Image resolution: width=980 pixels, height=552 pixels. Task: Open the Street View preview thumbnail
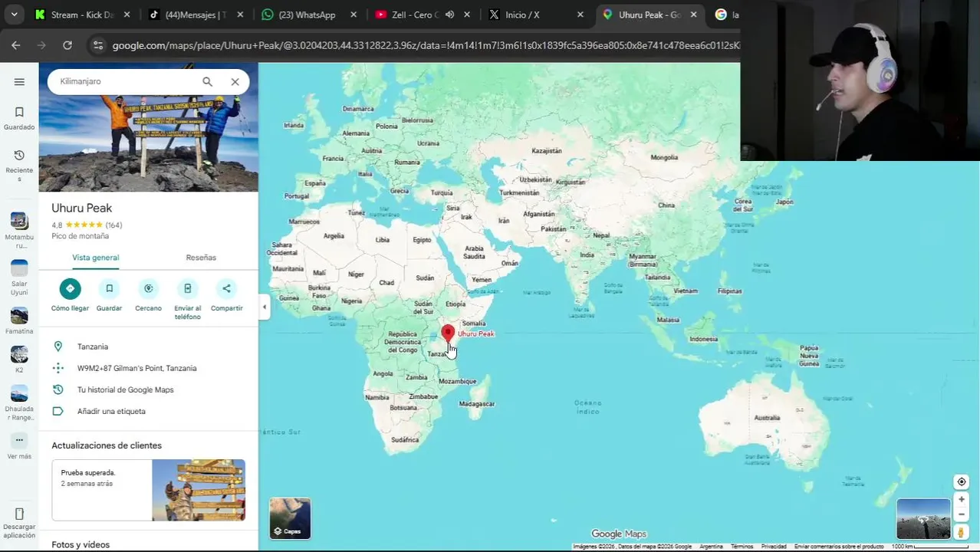923,519
